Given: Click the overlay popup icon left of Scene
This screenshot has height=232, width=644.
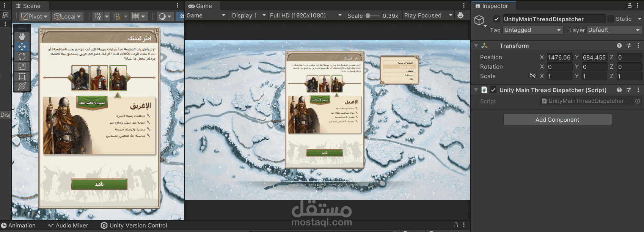Looking at the screenshot, I should click(5, 15).
